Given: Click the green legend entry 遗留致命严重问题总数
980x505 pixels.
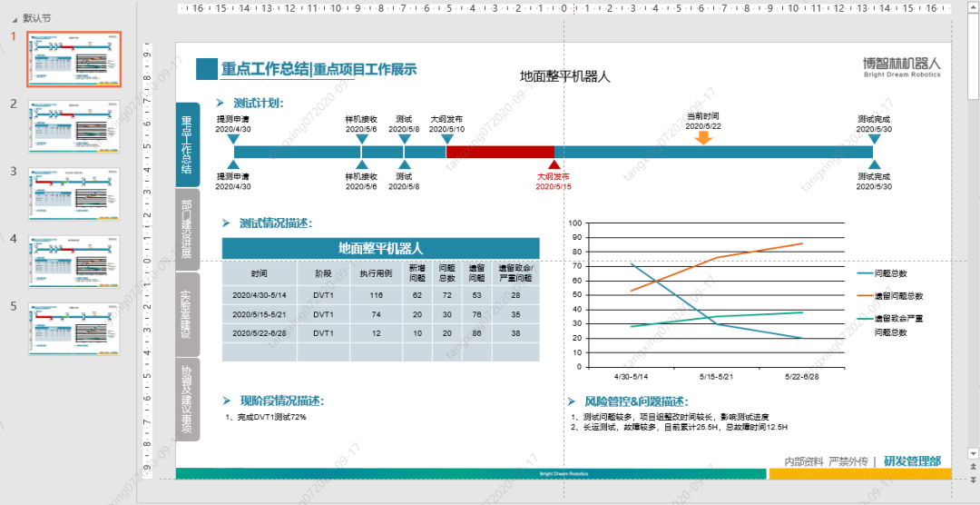Looking at the screenshot, I should click(x=890, y=325).
